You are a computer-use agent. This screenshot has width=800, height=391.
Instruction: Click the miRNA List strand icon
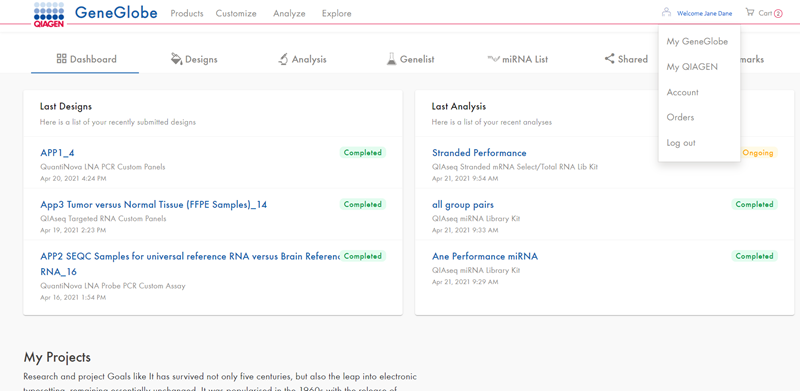point(493,59)
